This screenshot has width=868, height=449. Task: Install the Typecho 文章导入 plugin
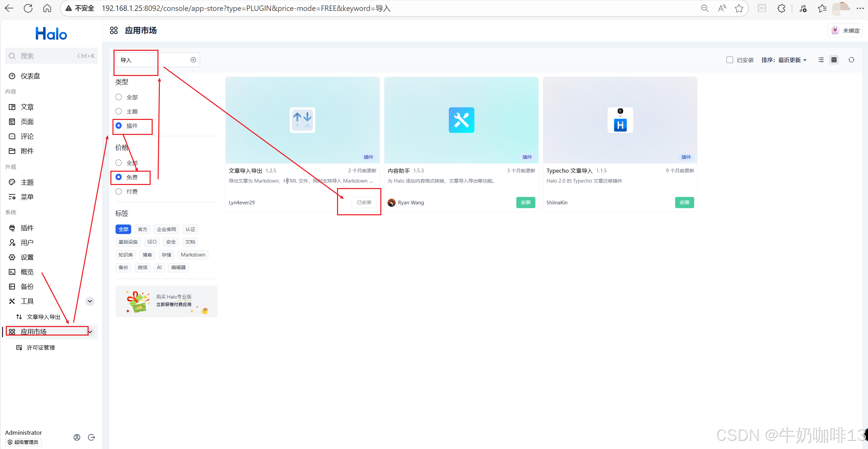pyautogui.click(x=684, y=202)
